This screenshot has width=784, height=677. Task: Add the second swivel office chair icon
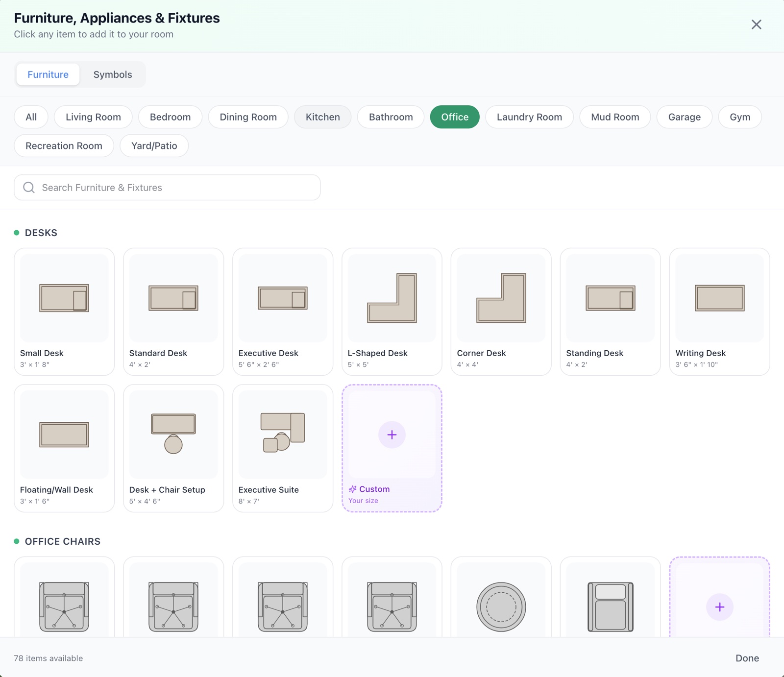(173, 607)
